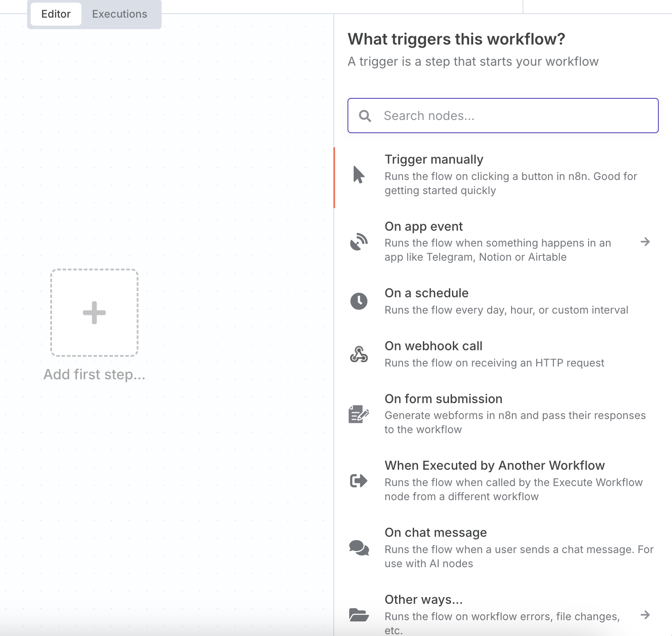Image resolution: width=672 pixels, height=636 pixels.
Task: Click the magnifier icon in search box
Action: (x=365, y=116)
